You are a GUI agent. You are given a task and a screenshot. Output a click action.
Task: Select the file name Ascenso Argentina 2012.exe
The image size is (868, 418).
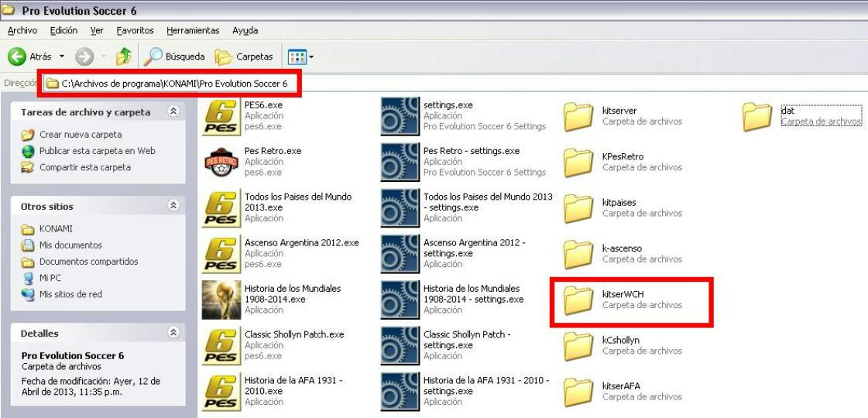point(301,242)
